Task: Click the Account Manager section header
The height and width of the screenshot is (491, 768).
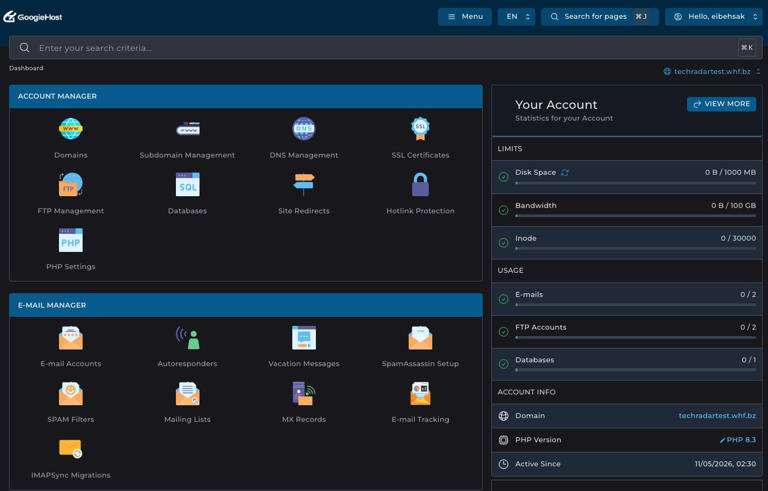Action: point(246,96)
